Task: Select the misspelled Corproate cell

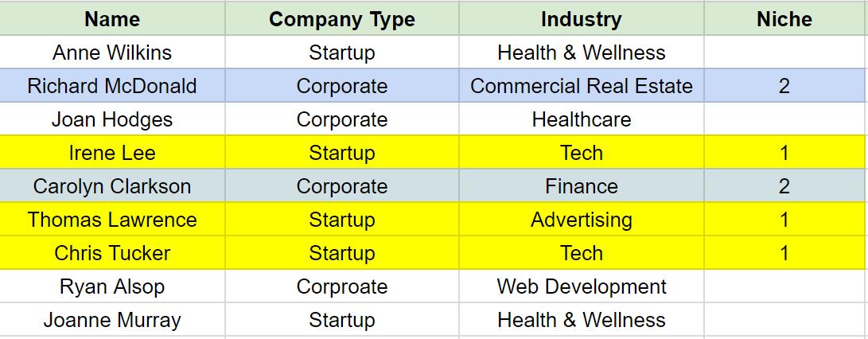Action: [x=342, y=286]
